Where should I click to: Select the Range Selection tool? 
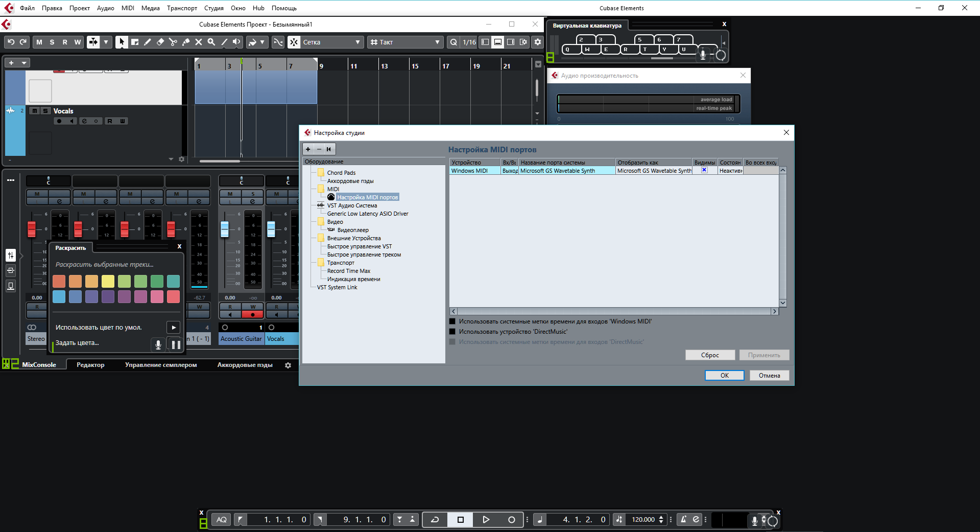coord(135,42)
